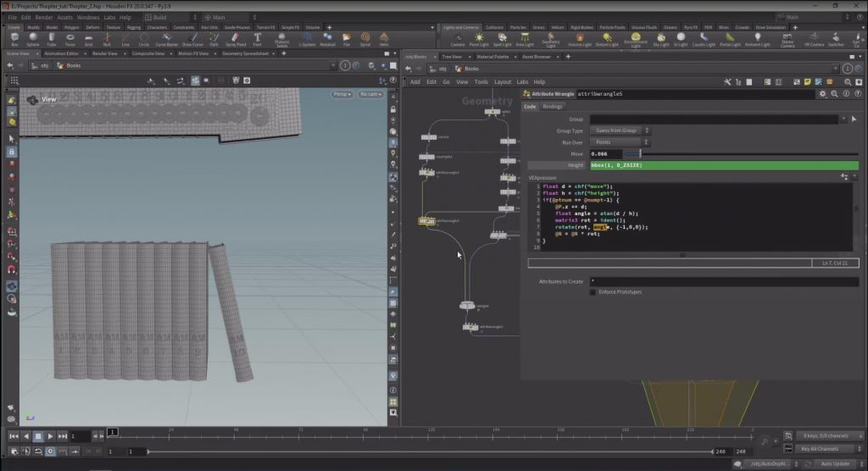
Task: Click the Height expression field
Action: coord(724,165)
